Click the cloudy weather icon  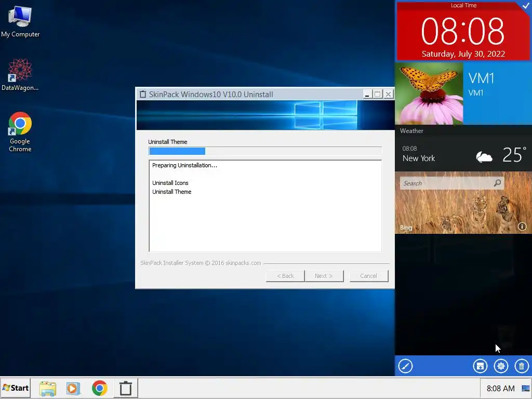[484, 157]
